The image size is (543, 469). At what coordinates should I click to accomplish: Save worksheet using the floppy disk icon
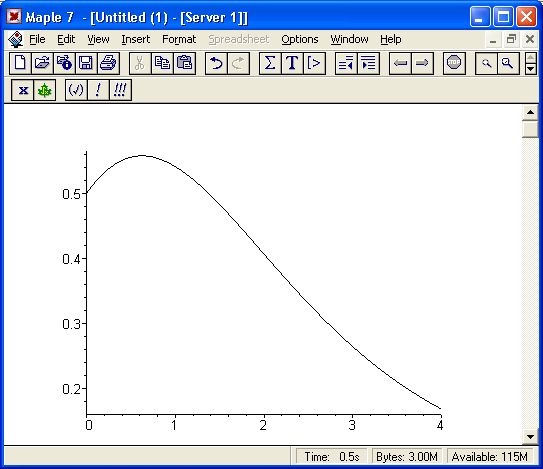(x=86, y=63)
